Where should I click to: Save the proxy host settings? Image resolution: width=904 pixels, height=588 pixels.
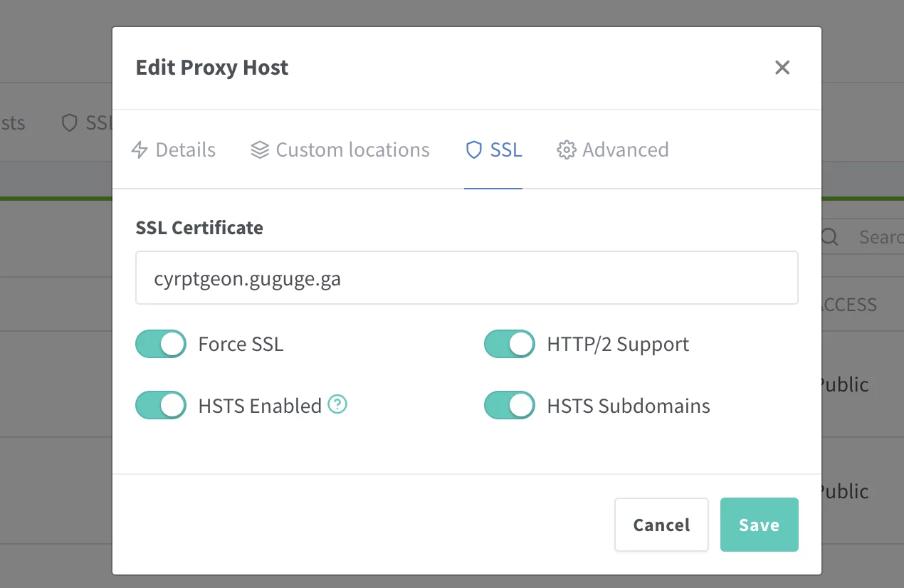pyautogui.click(x=759, y=525)
